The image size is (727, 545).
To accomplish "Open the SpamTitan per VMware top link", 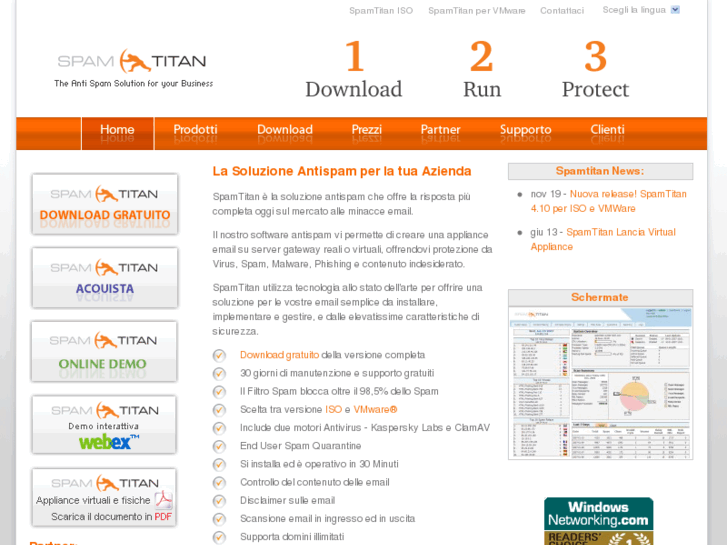I will [x=477, y=11].
